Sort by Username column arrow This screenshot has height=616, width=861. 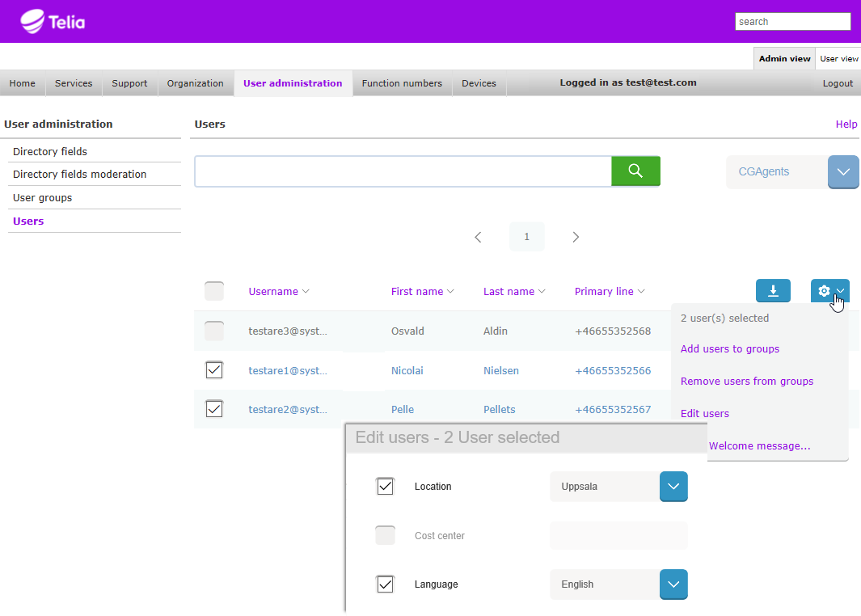[x=306, y=292]
